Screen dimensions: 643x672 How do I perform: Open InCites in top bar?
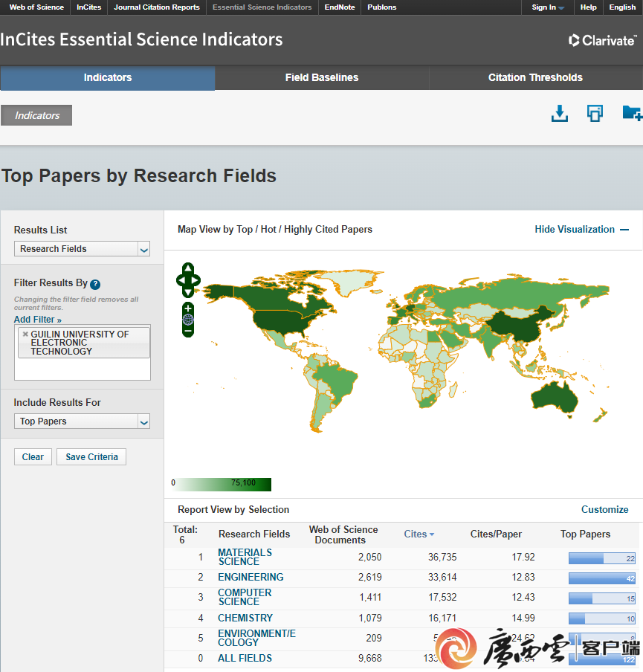[x=88, y=7]
